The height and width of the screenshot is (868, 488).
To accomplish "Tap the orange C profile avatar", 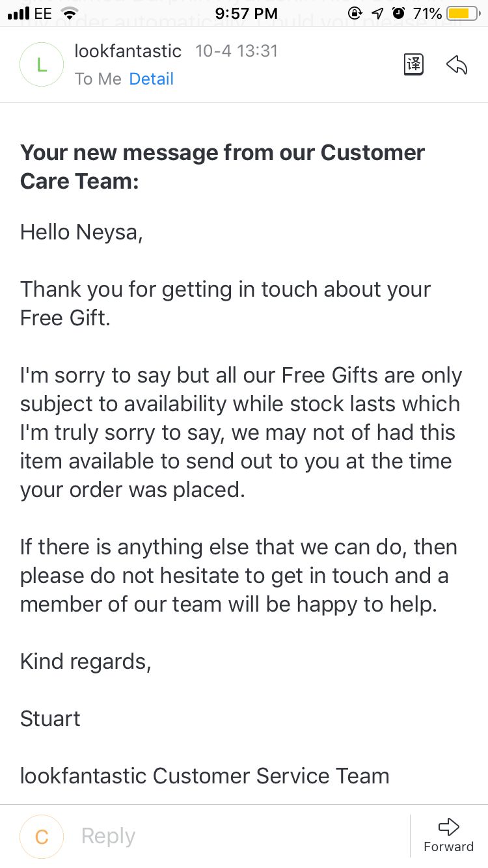I will tap(42, 836).
